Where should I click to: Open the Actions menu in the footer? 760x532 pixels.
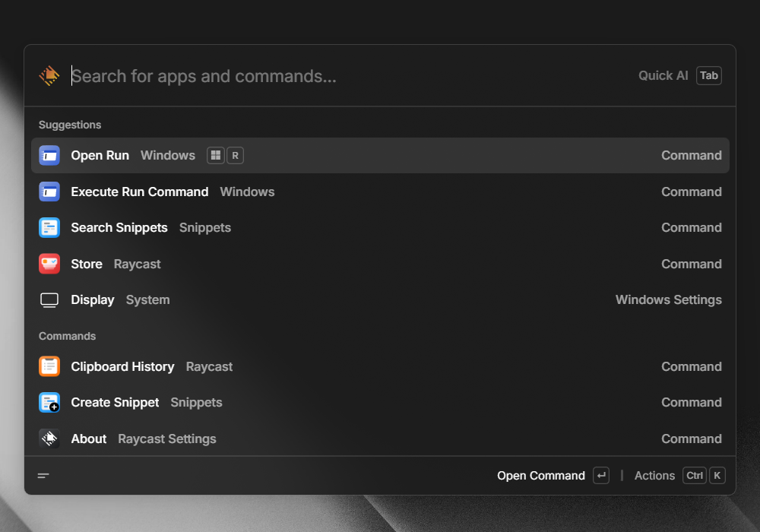point(654,476)
